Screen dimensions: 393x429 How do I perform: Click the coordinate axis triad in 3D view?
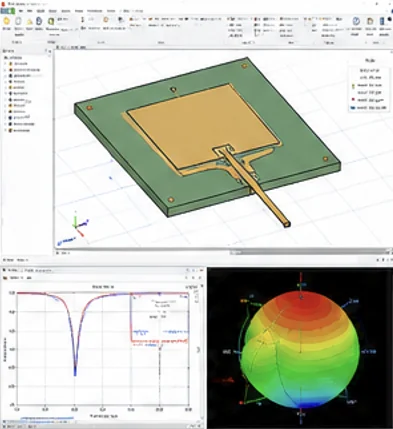click(79, 224)
